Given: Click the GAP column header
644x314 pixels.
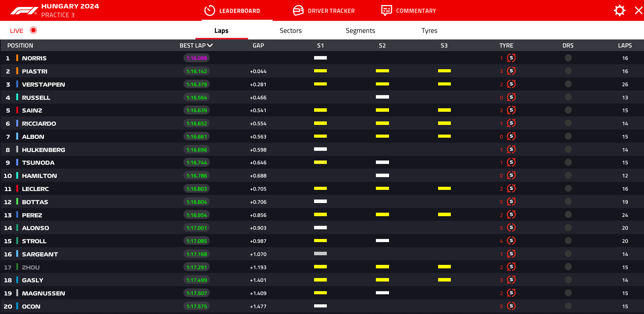Looking at the screenshot, I should click(258, 45).
